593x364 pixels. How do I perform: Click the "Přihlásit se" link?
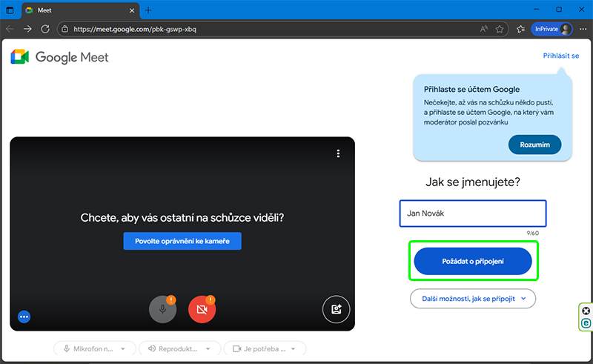point(560,56)
